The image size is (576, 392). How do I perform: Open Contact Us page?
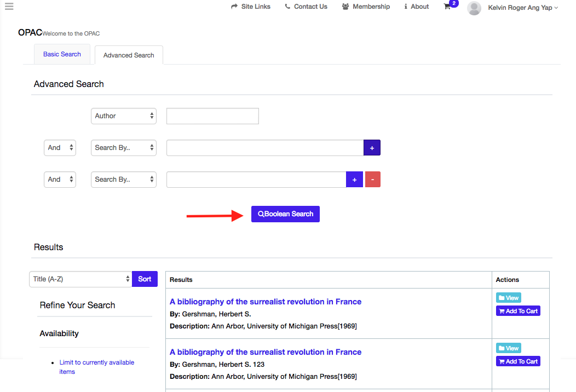[x=306, y=7]
